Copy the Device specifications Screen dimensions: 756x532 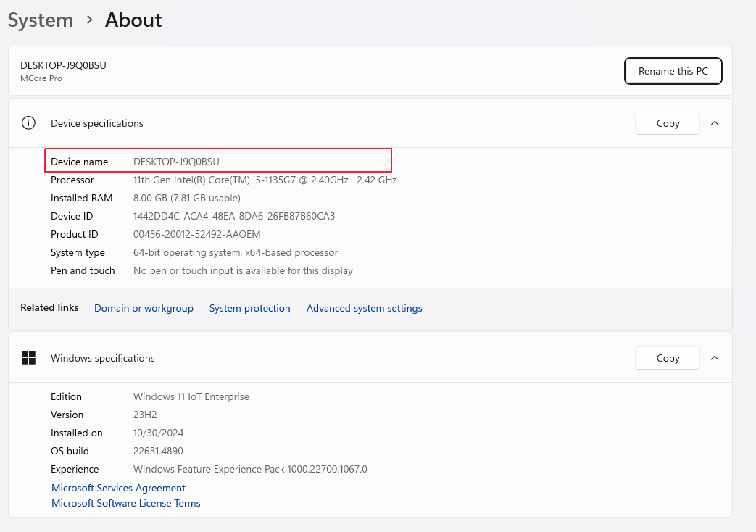click(x=668, y=123)
